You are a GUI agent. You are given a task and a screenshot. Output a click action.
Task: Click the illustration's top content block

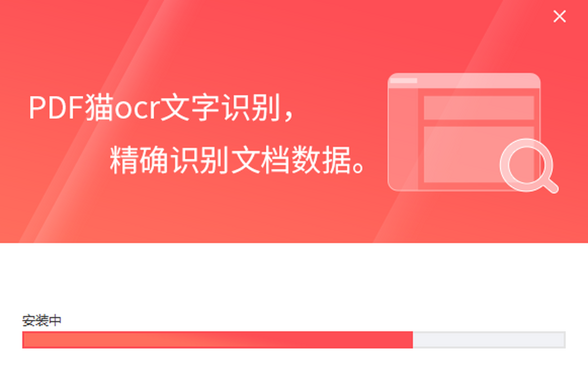point(479,108)
